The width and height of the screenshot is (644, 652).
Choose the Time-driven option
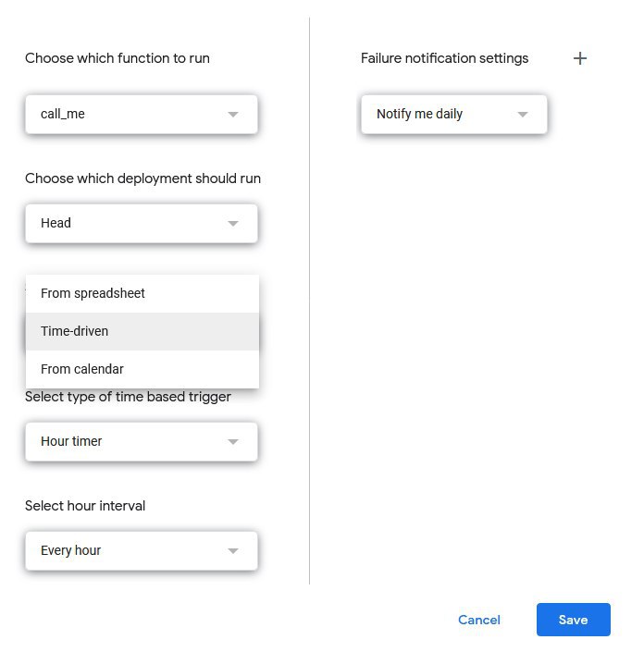(x=75, y=331)
